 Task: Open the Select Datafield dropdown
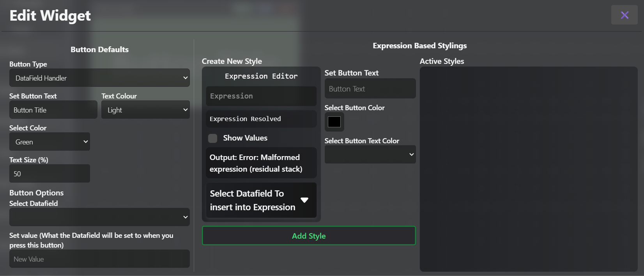(x=99, y=217)
